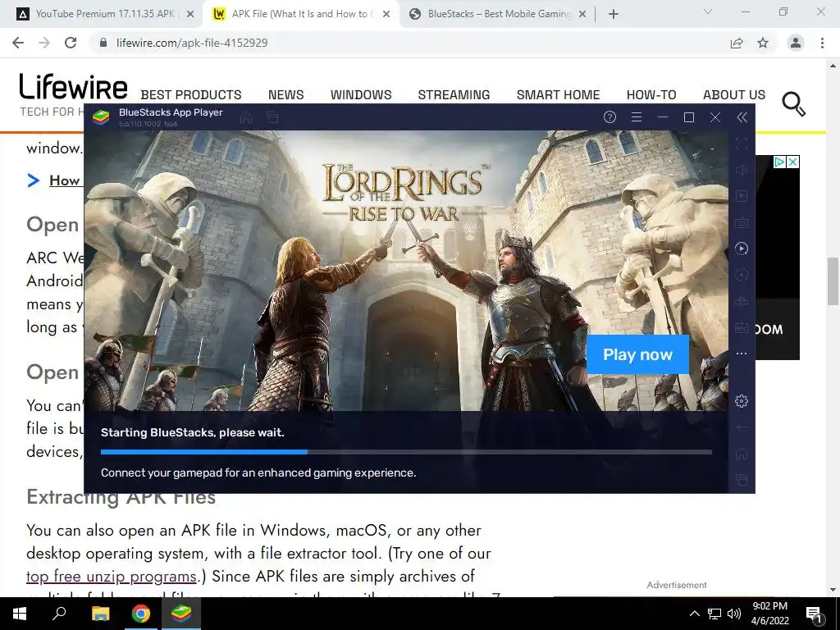Open BlueStacks settings gear
This screenshot has width=840, height=630.
click(742, 400)
